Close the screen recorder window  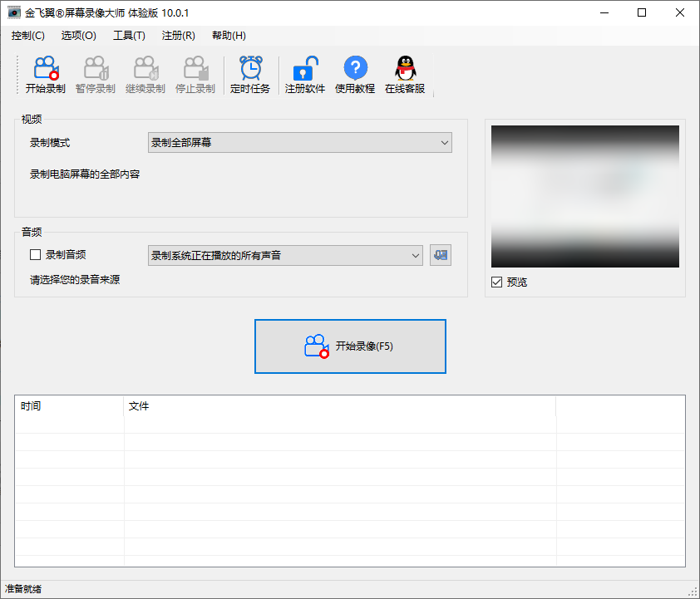[x=680, y=12]
